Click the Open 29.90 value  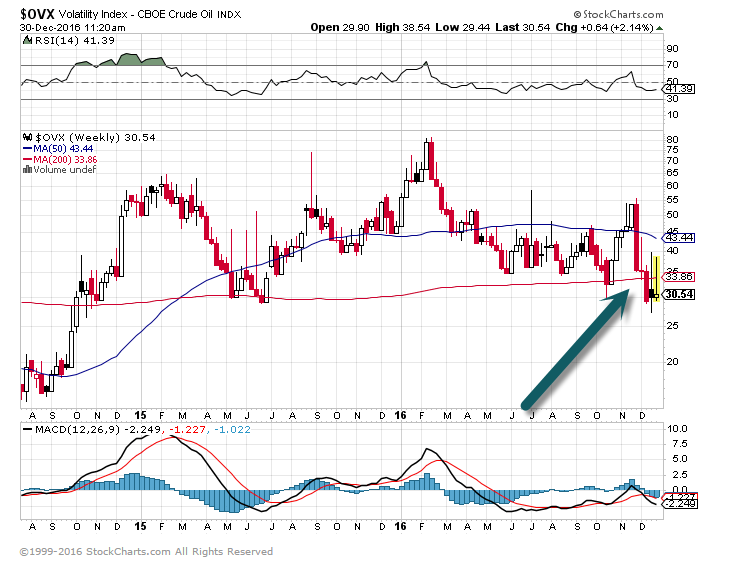pyautogui.click(x=340, y=27)
